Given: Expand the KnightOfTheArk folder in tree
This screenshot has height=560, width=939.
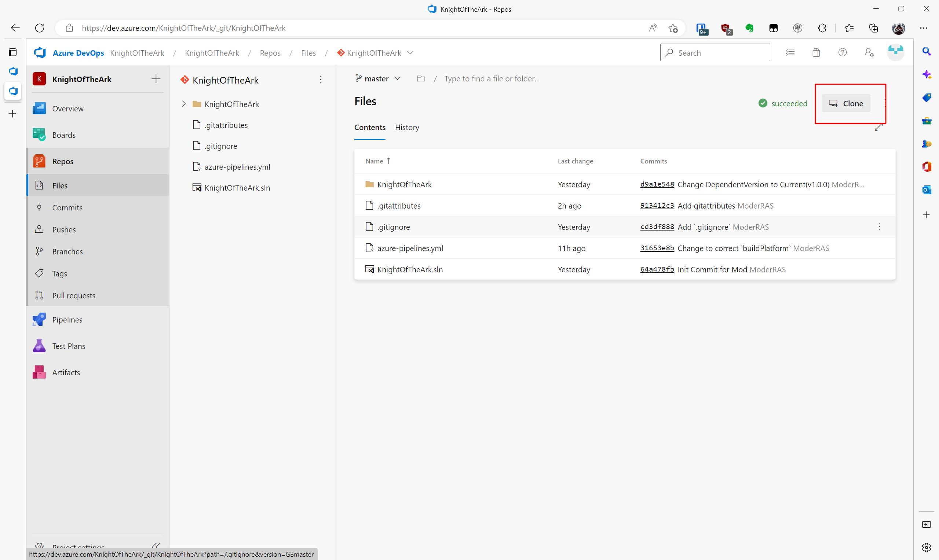Looking at the screenshot, I should [184, 104].
